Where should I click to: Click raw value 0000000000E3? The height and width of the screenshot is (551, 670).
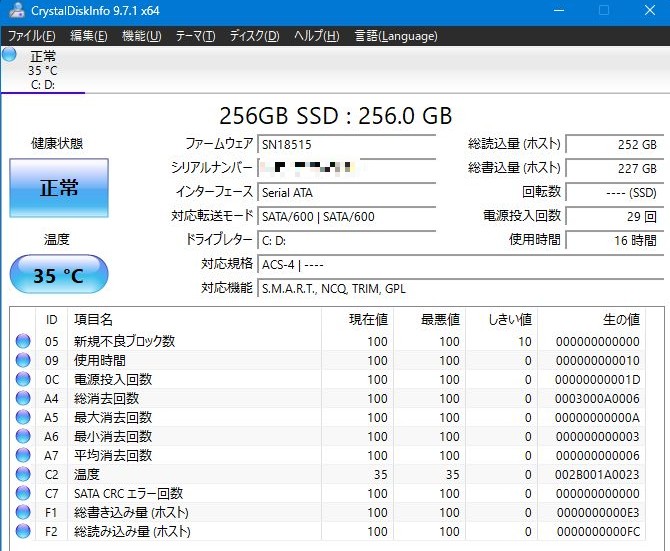coord(598,513)
